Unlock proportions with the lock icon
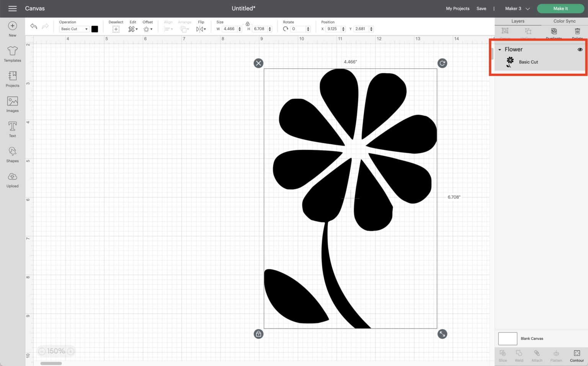 click(248, 24)
